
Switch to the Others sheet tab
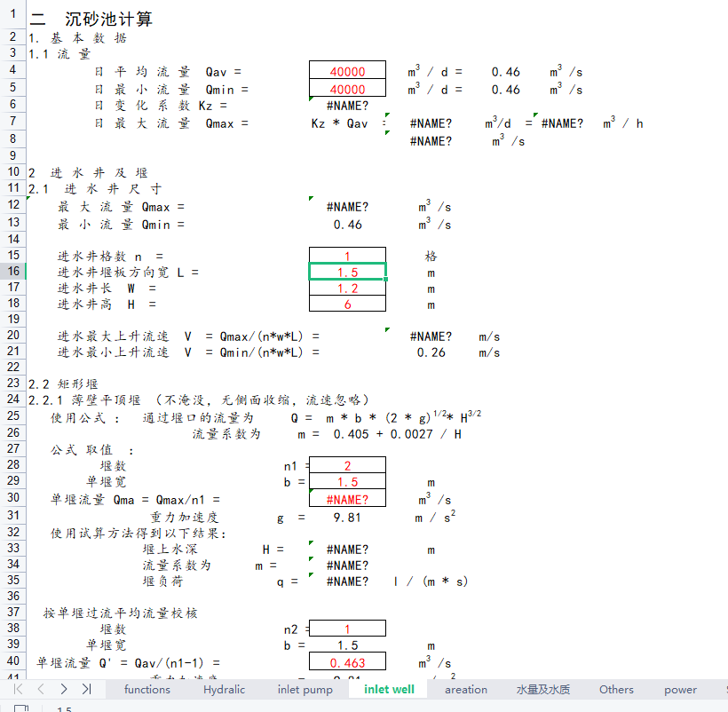pos(616,689)
